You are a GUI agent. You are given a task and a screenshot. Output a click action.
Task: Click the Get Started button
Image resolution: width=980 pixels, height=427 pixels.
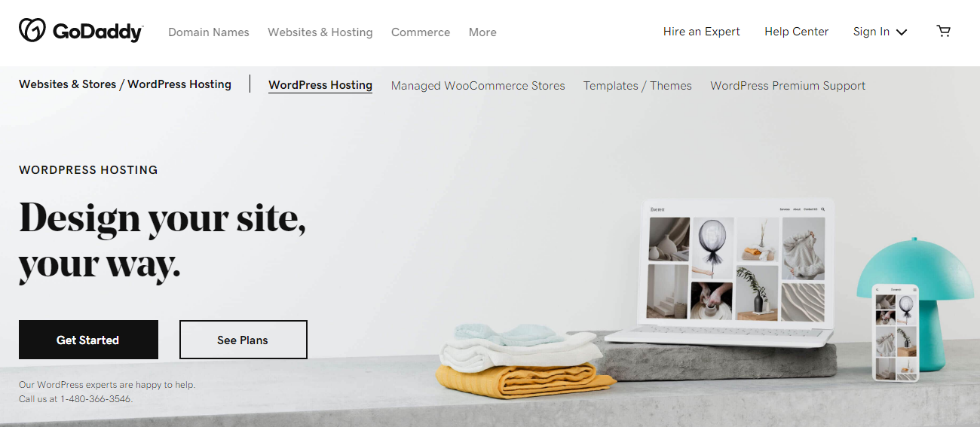pyautogui.click(x=88, y=340)
